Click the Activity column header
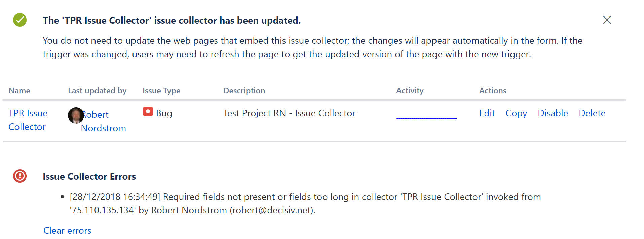Screen dimensions: 644x239 (410, 91)
